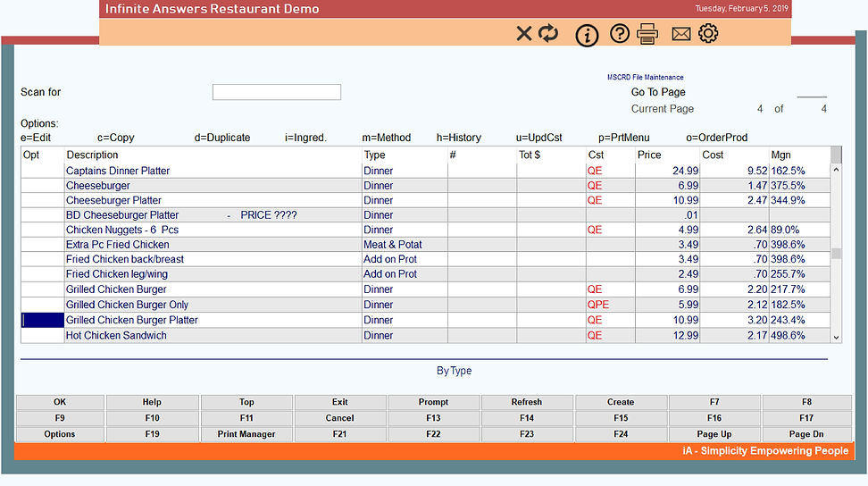Screen dimensions: 868x486
Task: Open the gear settings icon
Action: pos(708,33)
